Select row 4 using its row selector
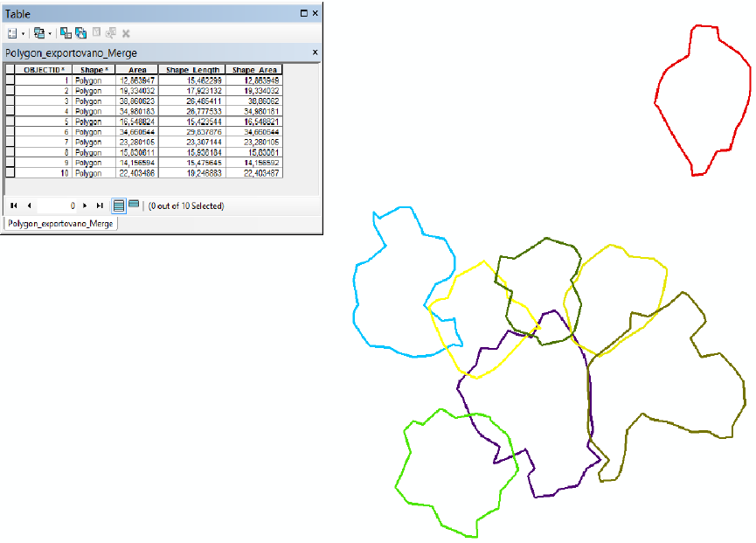Screen dimensions: 756x543 coord(10,111)
